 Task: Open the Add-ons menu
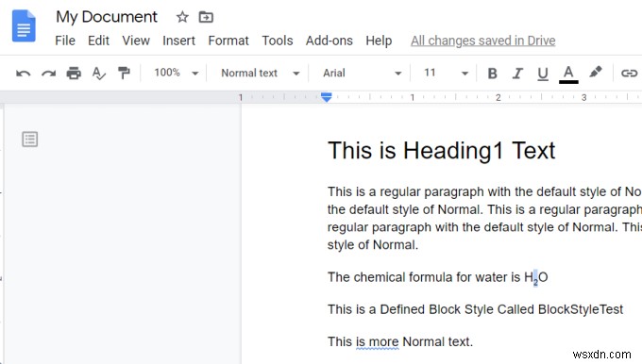(x=329, y=41)
